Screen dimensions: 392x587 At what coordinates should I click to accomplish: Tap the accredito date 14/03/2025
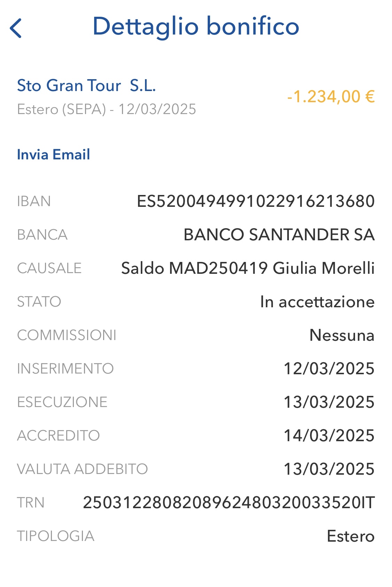point(329,436)
